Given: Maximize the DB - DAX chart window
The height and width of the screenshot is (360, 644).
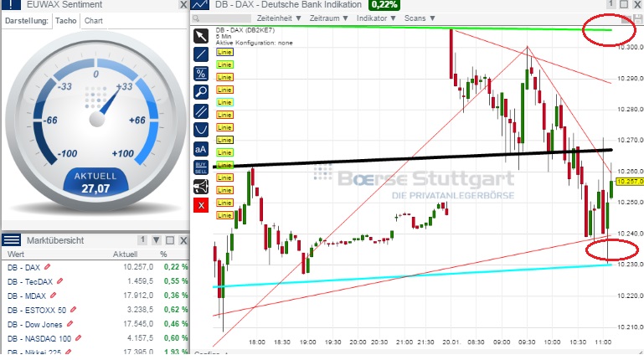Looking at the screenshot, I should (x=624, y=4).
